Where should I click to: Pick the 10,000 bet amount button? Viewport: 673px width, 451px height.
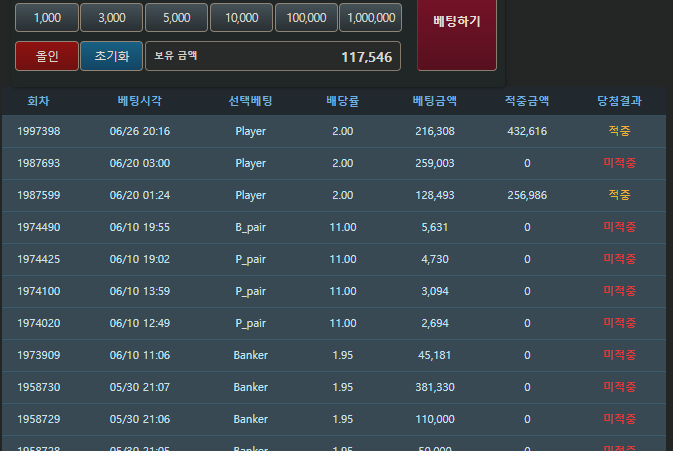[242, 18]
